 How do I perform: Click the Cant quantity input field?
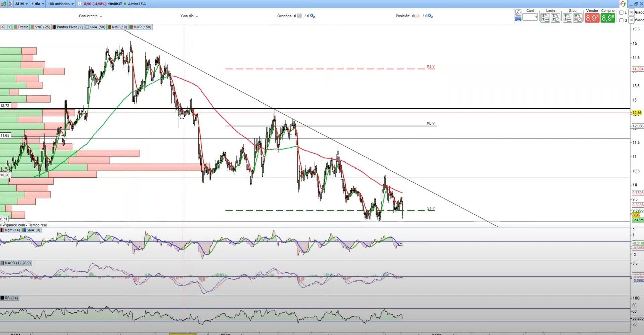point(530,17)
